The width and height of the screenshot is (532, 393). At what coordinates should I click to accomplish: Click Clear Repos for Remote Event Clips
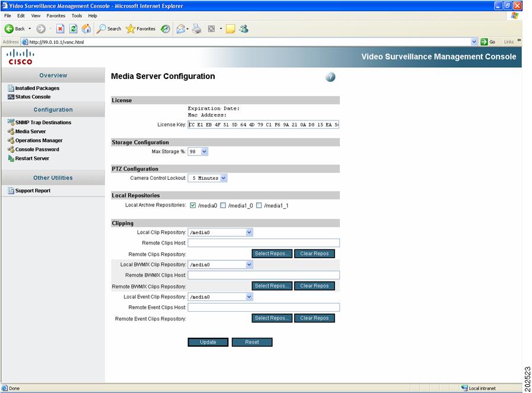pos(314,318)
